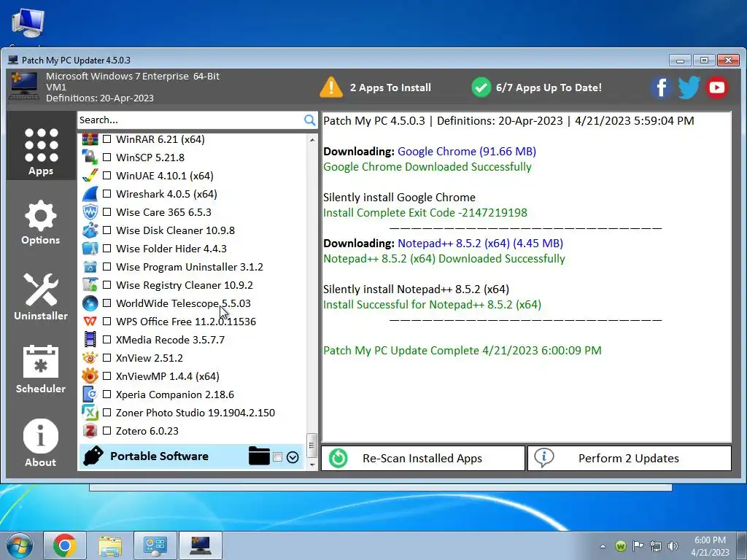Click the WinSCP app icon
Screen dimensions: 747x560
[90, 157]
